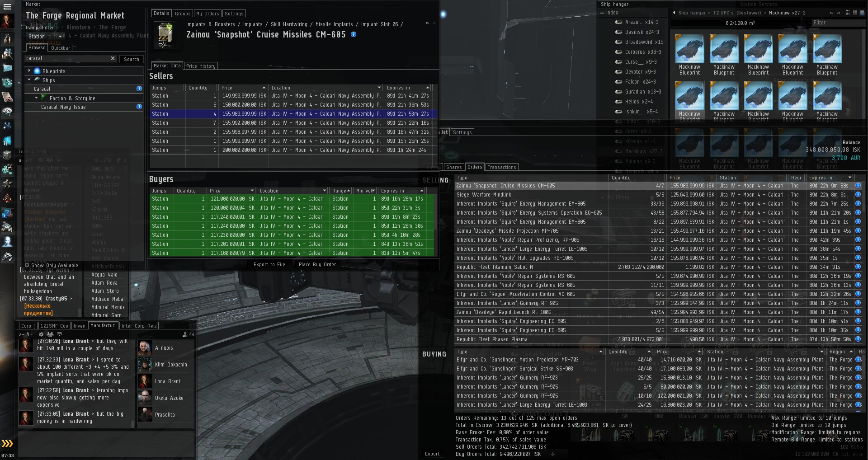Switch hangar to list view
Screen dimensions: 868x460
pyautogui.click(x=855, y=13)
